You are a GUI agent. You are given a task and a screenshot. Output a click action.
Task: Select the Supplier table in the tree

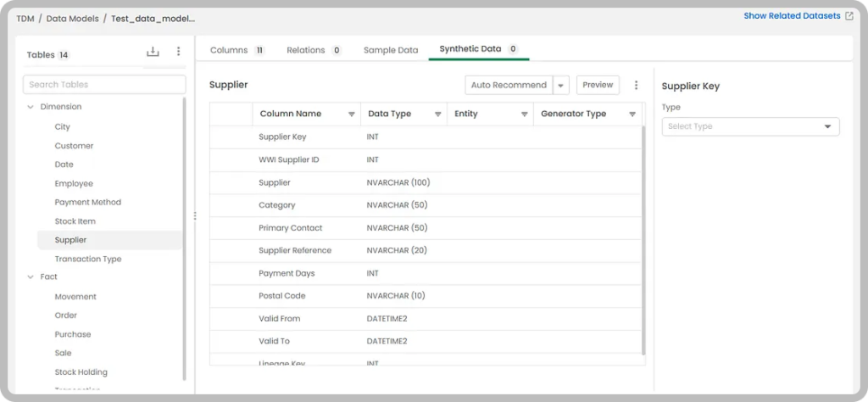(x=109, y=240)
